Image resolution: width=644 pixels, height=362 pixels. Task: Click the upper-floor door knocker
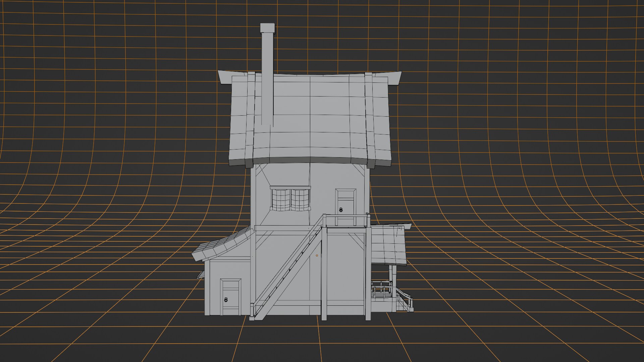tap(341, 210)
